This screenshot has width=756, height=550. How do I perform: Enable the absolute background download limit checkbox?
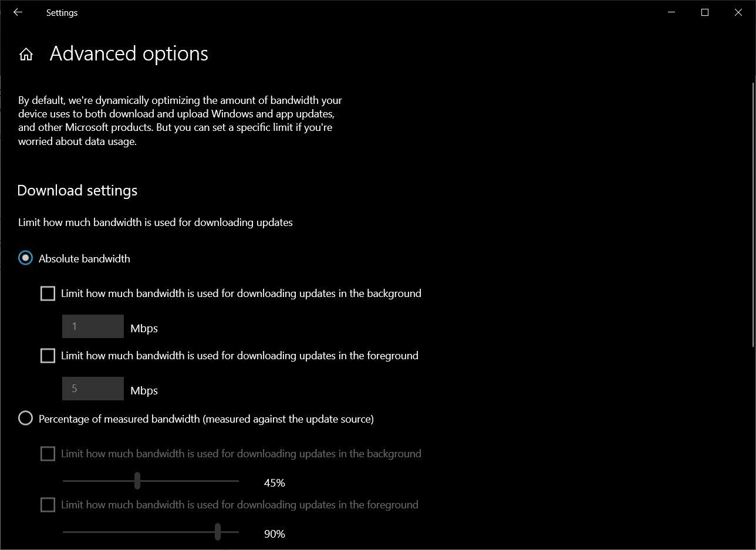(x=48, y=293)
